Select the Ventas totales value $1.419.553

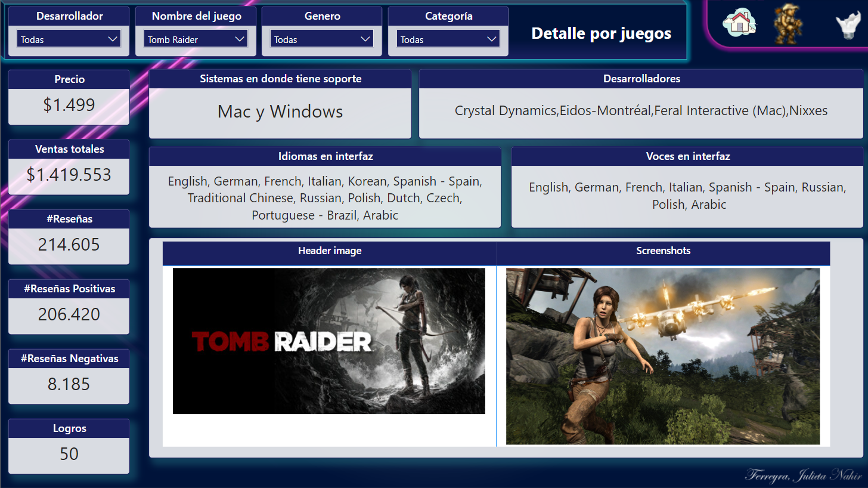(69, 175)
